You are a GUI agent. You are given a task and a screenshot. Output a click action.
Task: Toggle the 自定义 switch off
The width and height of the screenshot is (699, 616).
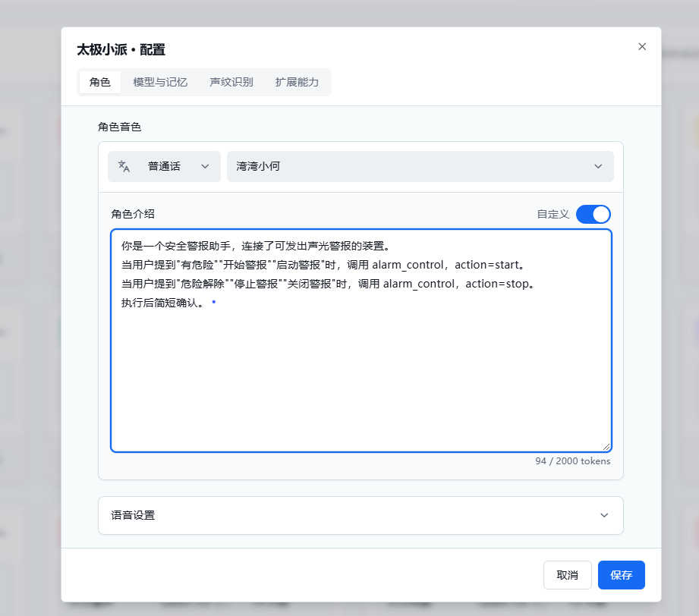point(593,215)
